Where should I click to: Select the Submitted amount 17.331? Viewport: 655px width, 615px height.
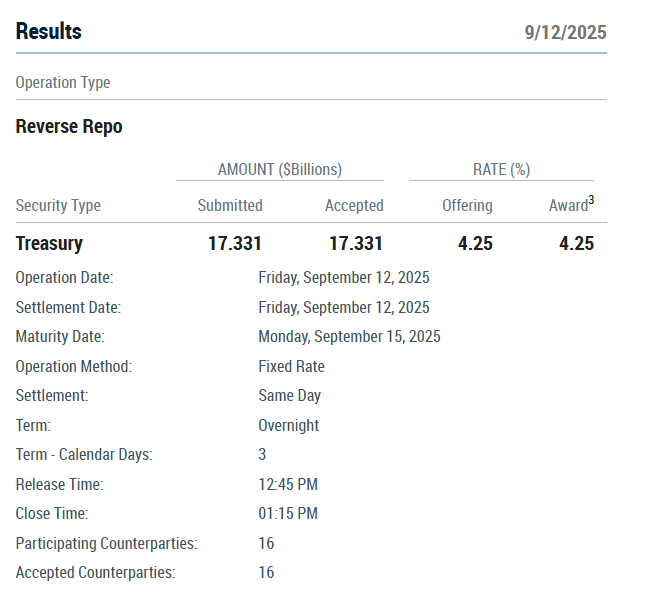click(x=235, y=243)
